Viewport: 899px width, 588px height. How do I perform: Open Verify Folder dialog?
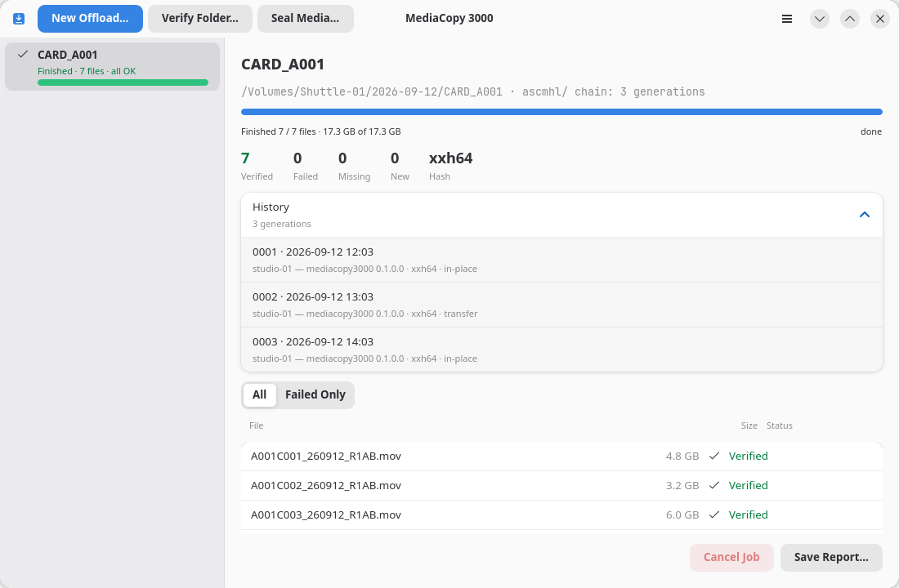(200, 19)
